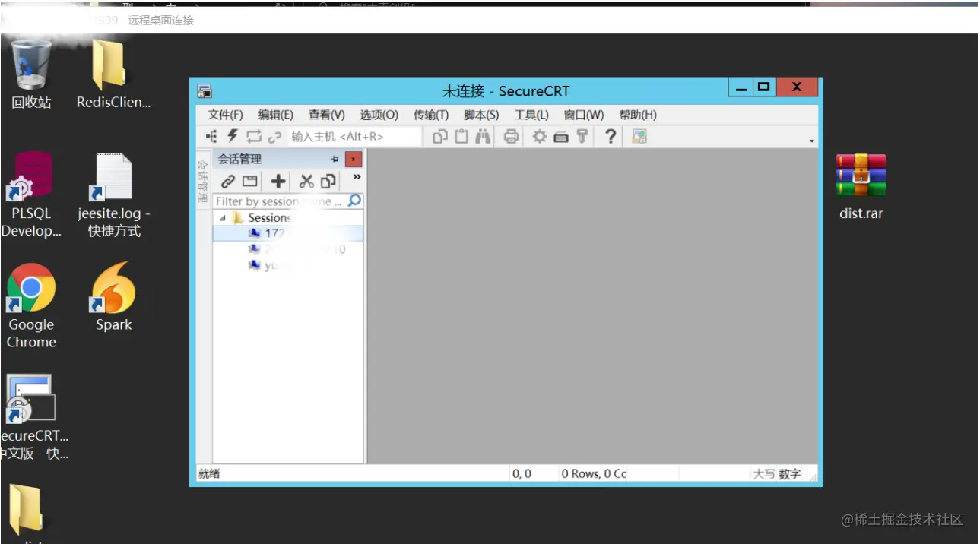The width and height of the screenshot is (980, 544).
Task: Click the pin icon of Session Manager panel
Action: point(335,160)
